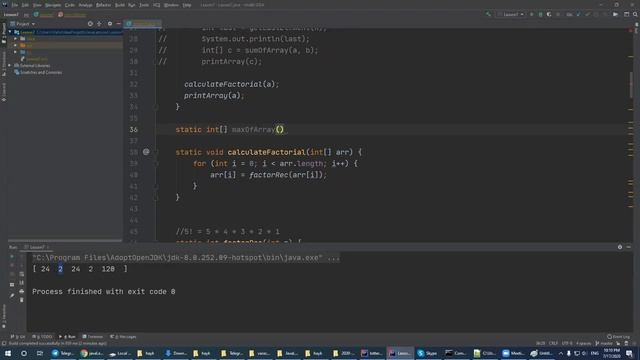Run with coverage icon in toolbar
This screenshot has width=640, height=360.
(x=549, y=14)
